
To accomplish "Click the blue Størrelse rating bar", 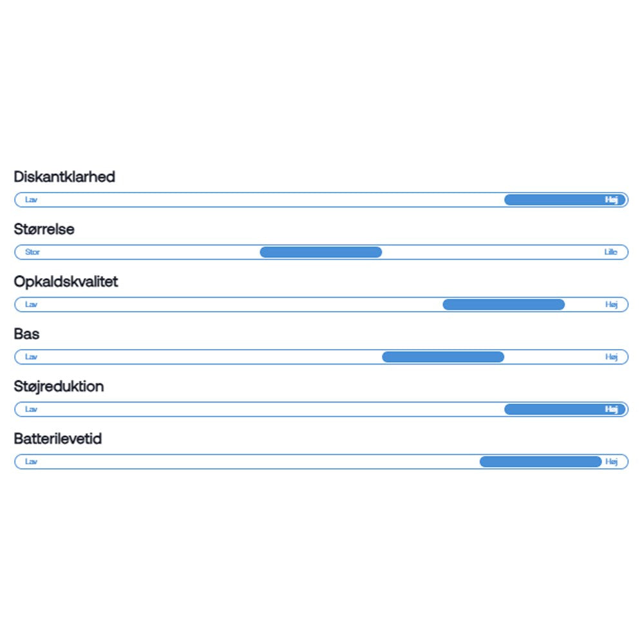I will pyautogui.click(x=321, y=252).
